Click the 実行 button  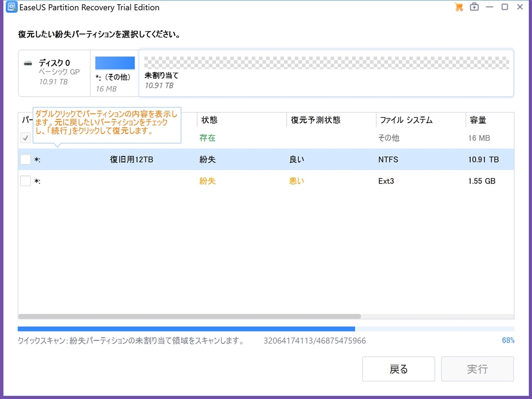pyautogui.click(x=477, y=369)
